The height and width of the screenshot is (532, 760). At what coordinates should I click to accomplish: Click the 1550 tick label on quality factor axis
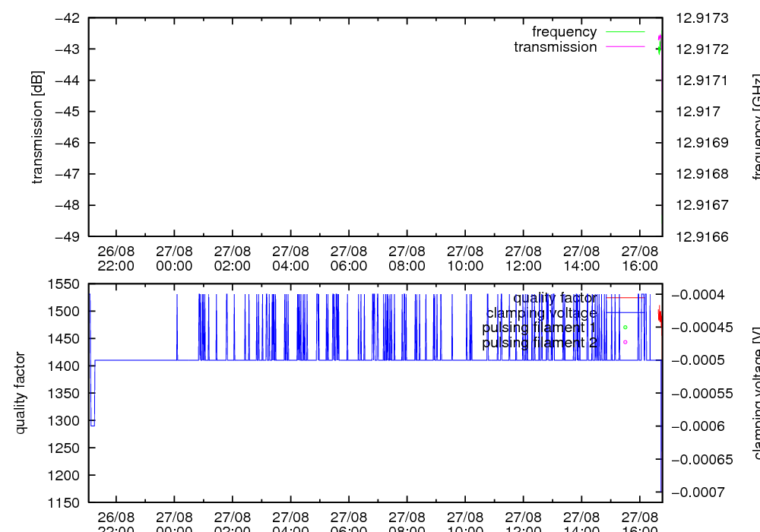tap(65, 284)
